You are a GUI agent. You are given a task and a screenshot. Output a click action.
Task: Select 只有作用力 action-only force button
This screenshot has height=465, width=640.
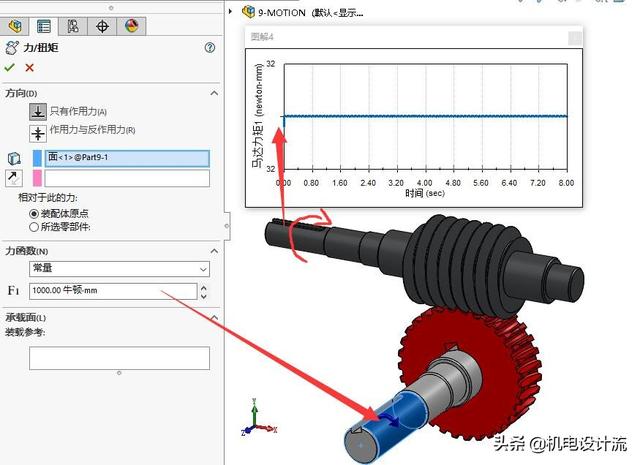click(38, 111)
